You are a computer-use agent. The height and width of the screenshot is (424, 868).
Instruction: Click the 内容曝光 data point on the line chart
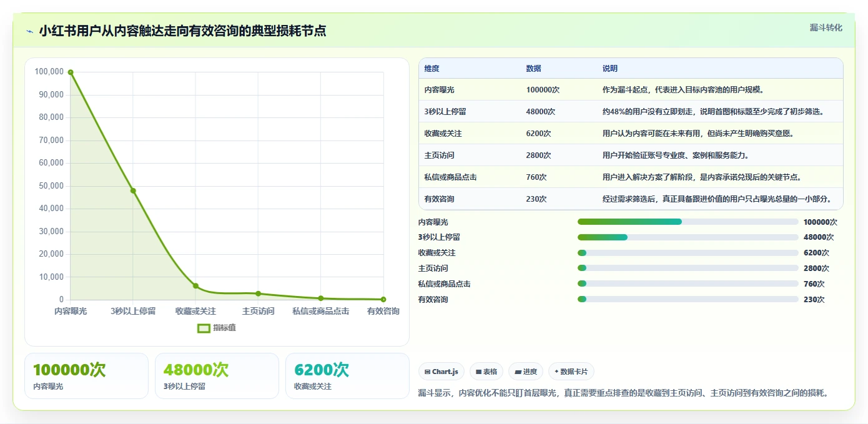coord(71,72)
